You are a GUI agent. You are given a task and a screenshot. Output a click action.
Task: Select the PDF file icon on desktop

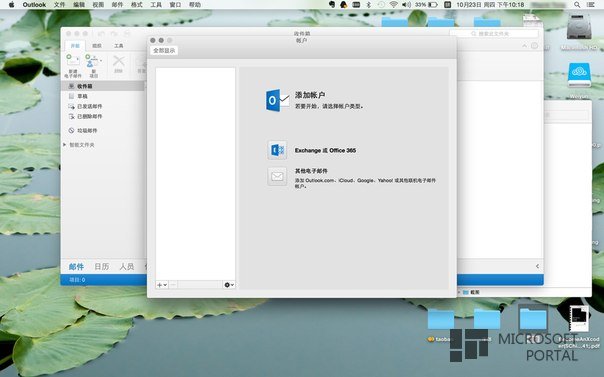click(x=579, y=318)
